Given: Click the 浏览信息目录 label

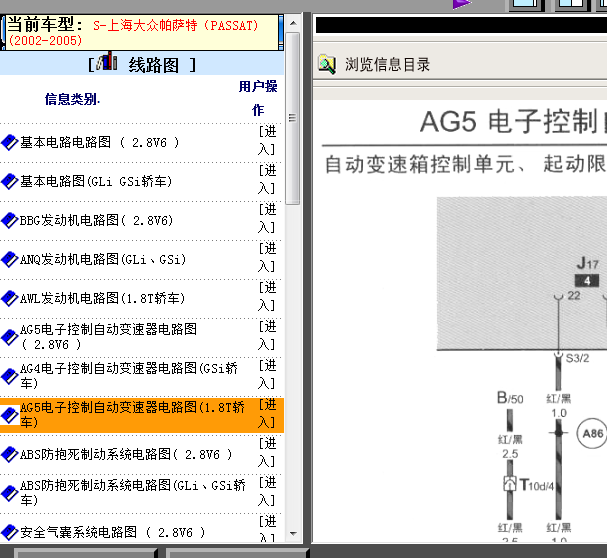Looking at the screenshot, I should click(388, 65).
